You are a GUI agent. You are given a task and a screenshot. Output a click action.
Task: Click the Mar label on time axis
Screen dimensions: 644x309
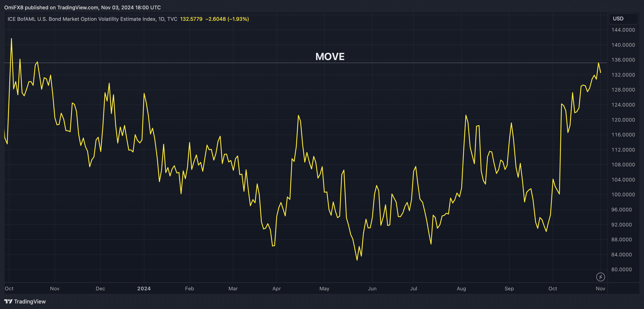pyautogui.click(x=233, y=289)
